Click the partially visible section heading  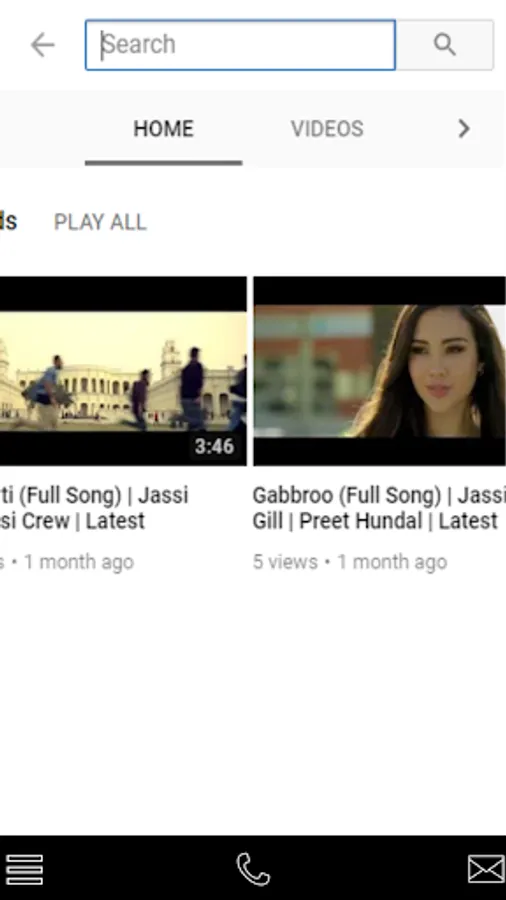(x=8, y=222)
